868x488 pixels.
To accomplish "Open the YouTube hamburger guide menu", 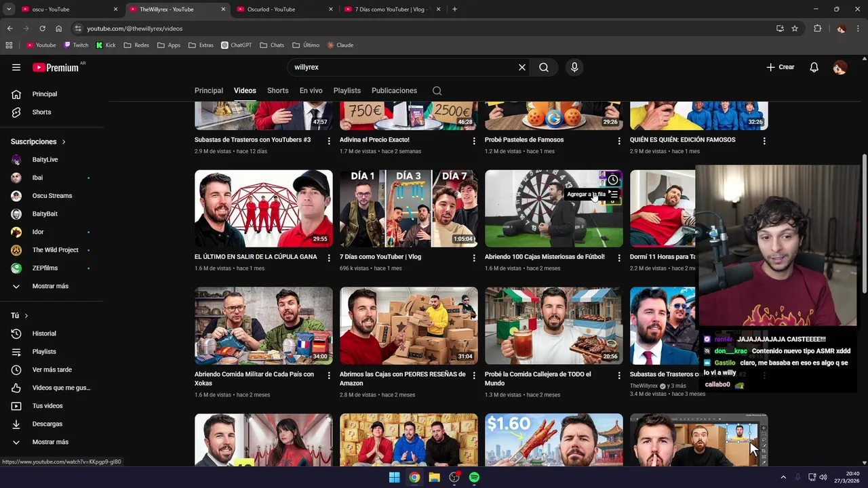I will pyautogui.click(x=16, y=67).
